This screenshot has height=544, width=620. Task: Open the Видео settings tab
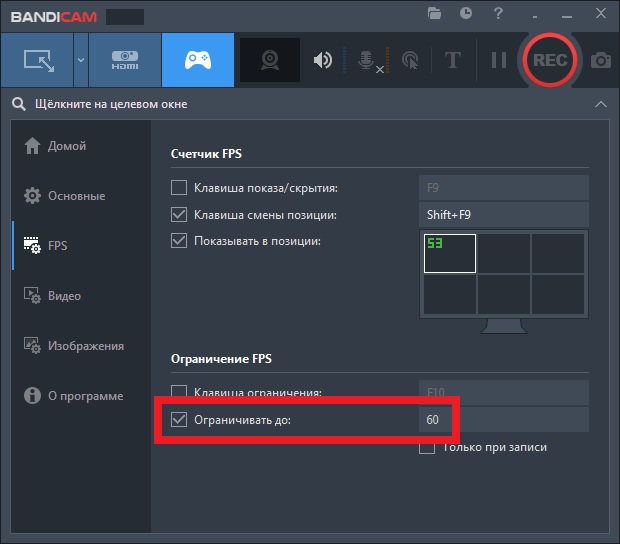(64, 296)
